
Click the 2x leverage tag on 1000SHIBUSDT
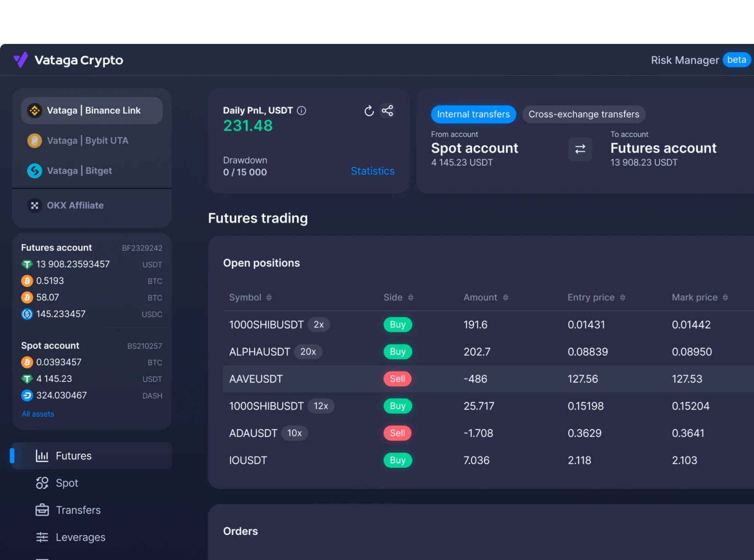319,325
